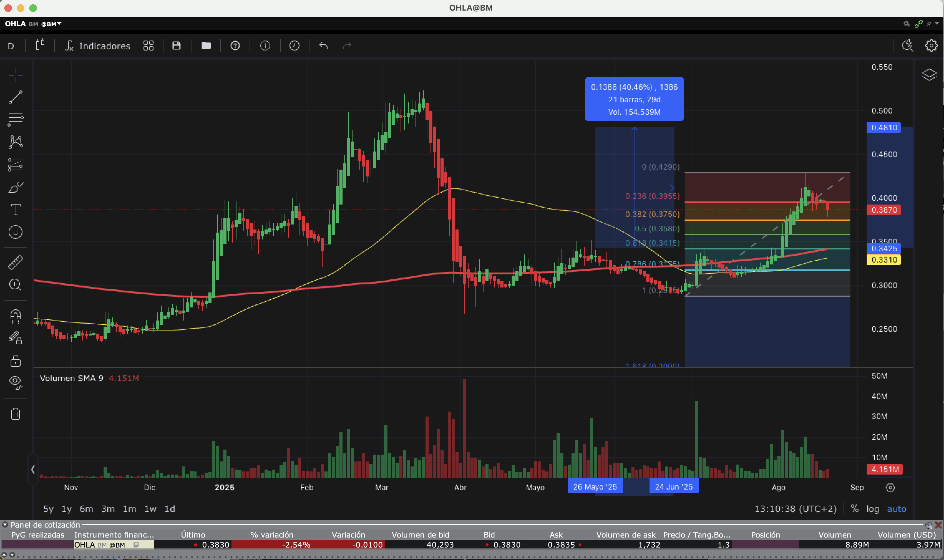Select the trend line drawing tool

coord(16,97)
